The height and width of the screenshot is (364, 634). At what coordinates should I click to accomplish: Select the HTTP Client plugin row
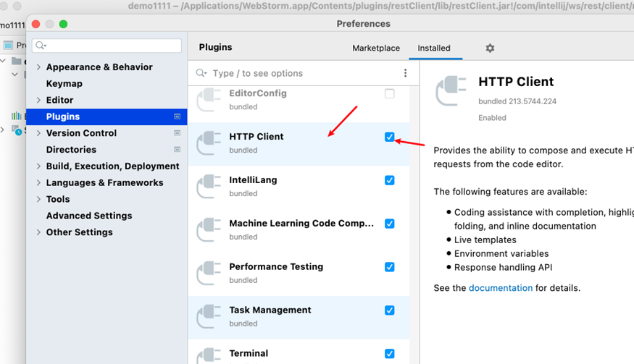[299, 144]
